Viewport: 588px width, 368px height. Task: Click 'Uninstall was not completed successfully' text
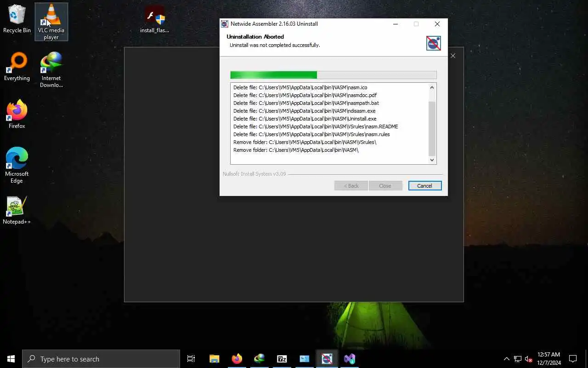point(275,45)
